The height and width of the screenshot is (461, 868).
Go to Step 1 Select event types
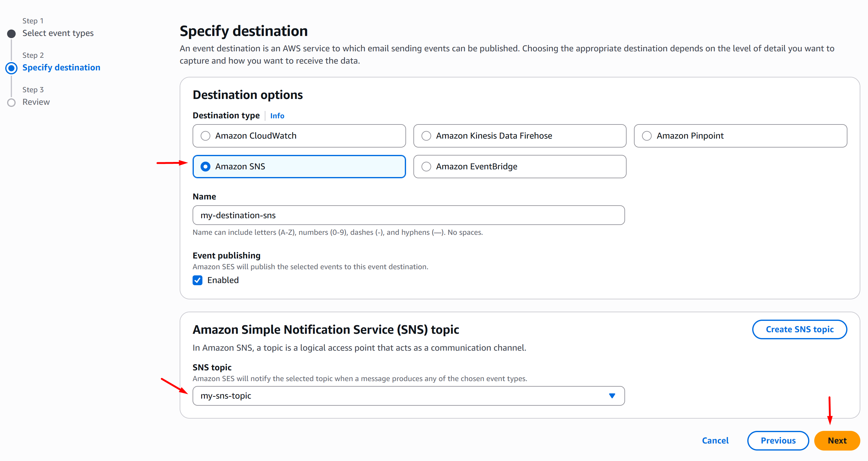tap(58, 33)
